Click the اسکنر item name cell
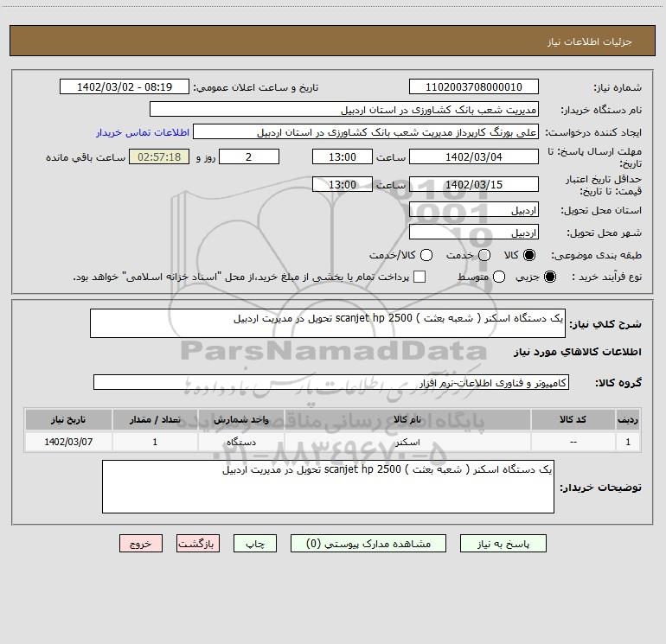Image resolution: width=666 pixels, height=644 pixels. point(407,442)
